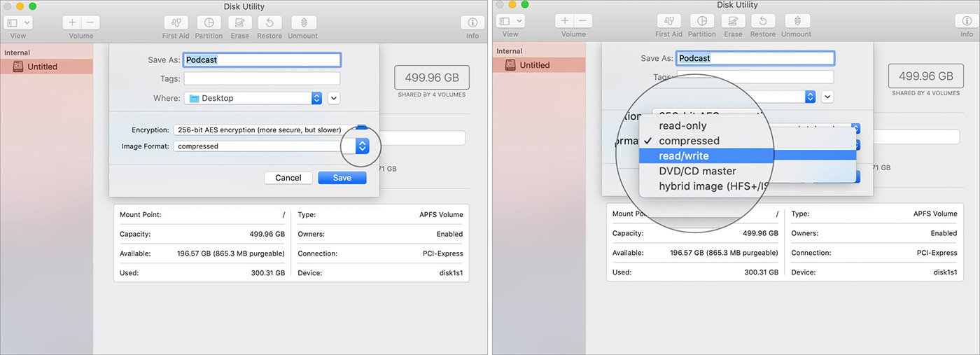Click 499.96 GB box in Cancel-button window
Image resolution: width=980 pixels, height=355 pixels.
click(432, 77)
